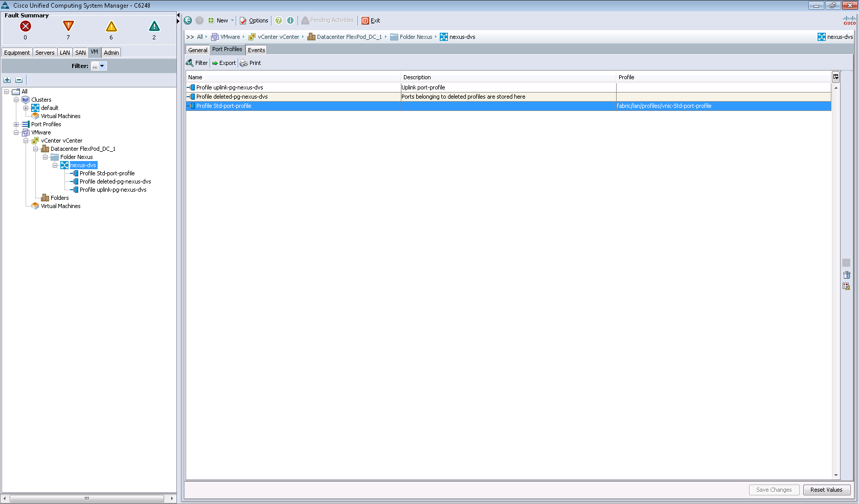Collapse the Clusters tree node
Viewport: 859px width, 504px height.
[x=16, y=100]
